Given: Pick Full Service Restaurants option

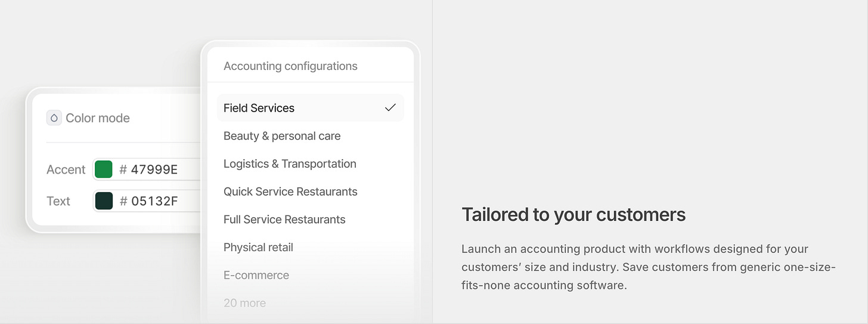Looking at the screenshot, I should coord(284,220).
